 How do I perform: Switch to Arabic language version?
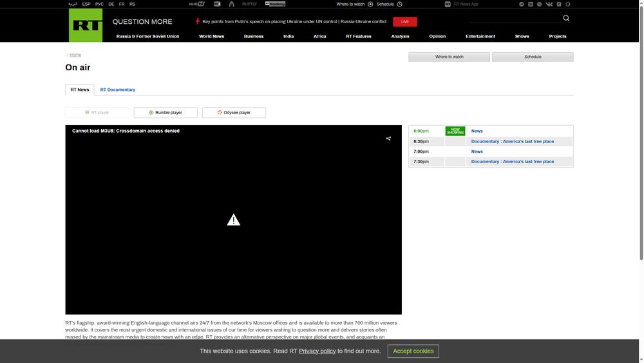73,4
